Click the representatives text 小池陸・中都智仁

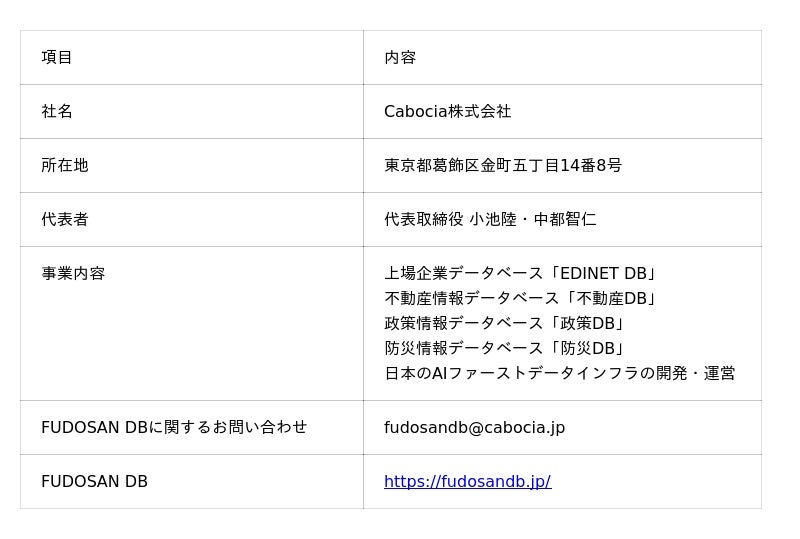(533, 219)
